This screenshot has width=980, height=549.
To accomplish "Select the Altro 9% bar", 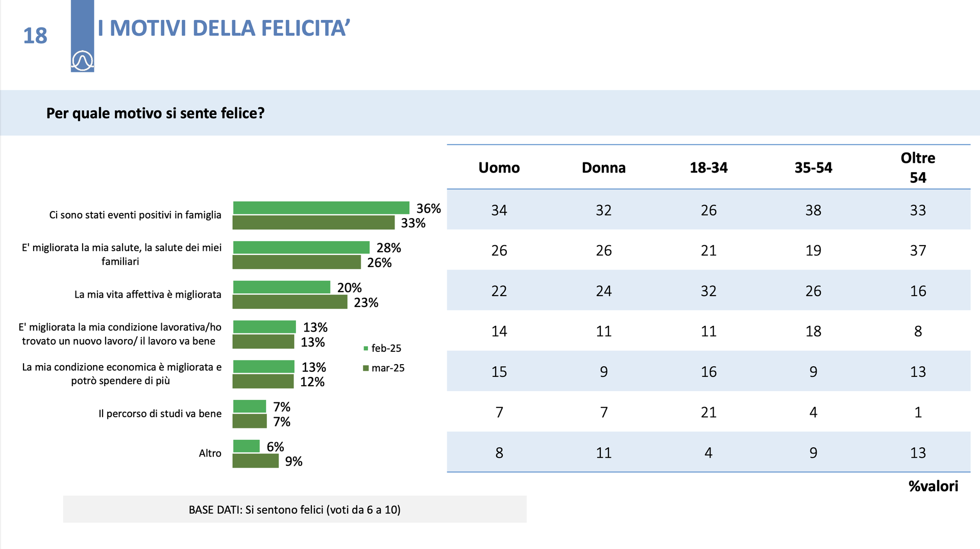I will 256,461.
